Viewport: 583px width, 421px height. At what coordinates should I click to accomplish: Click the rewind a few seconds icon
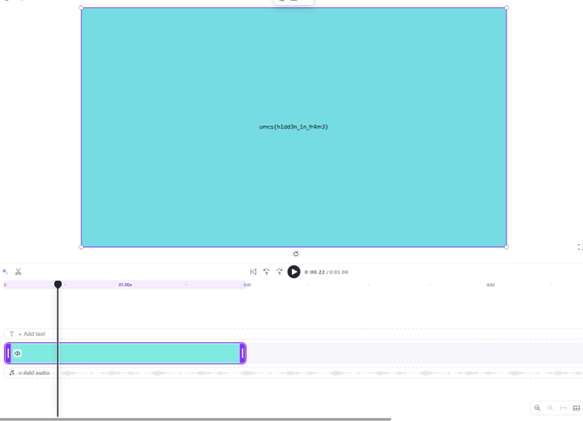tap(266, 272)
